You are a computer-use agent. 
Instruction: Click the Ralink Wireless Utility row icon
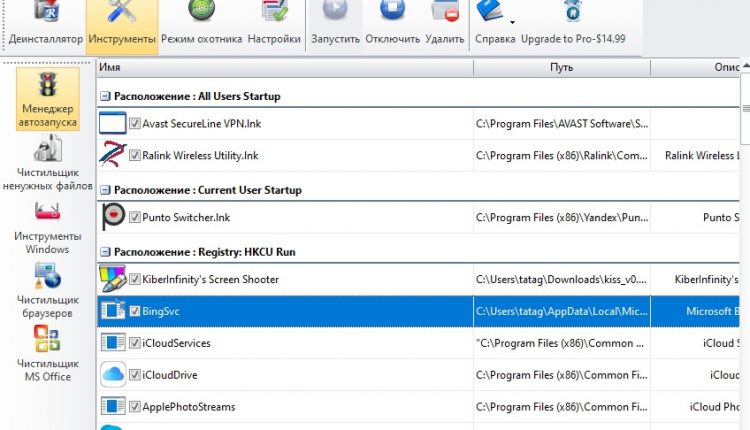[112, 154]
